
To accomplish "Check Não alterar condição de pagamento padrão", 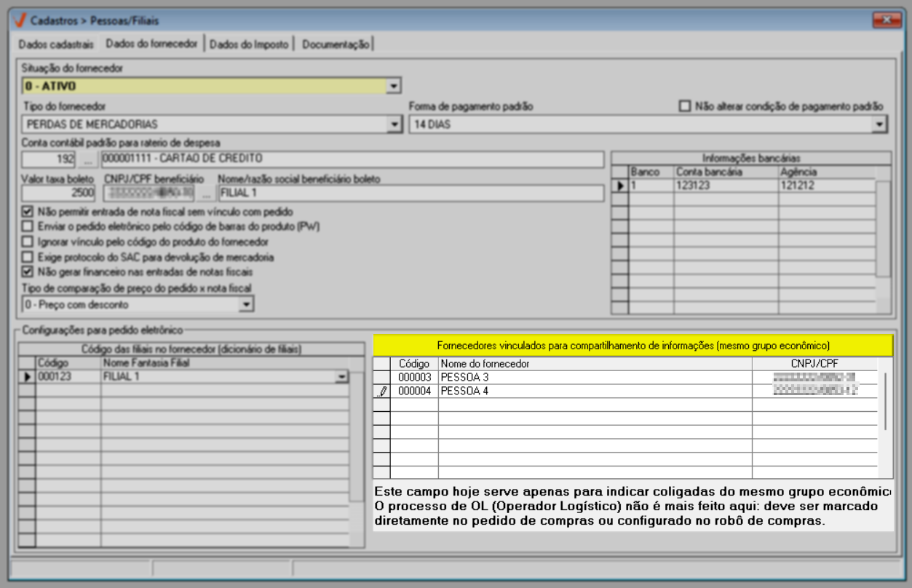I will (x=683, y=106).
